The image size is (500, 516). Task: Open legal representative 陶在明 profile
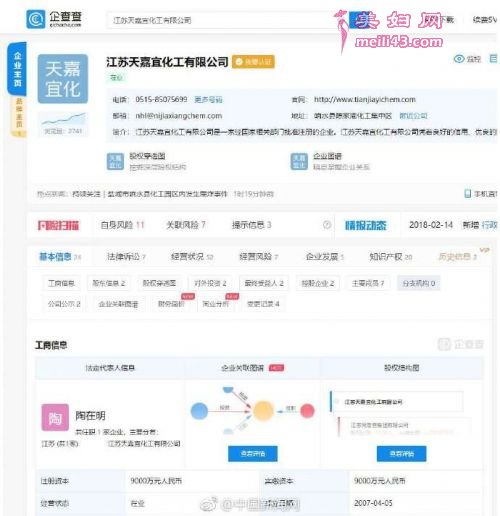90,416
